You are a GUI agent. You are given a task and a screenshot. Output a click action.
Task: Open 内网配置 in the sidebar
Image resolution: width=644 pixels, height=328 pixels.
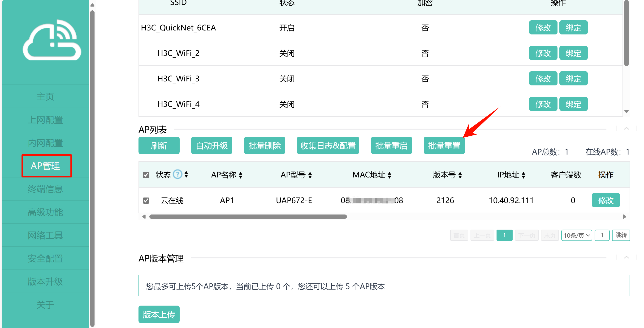coord(45,143)
